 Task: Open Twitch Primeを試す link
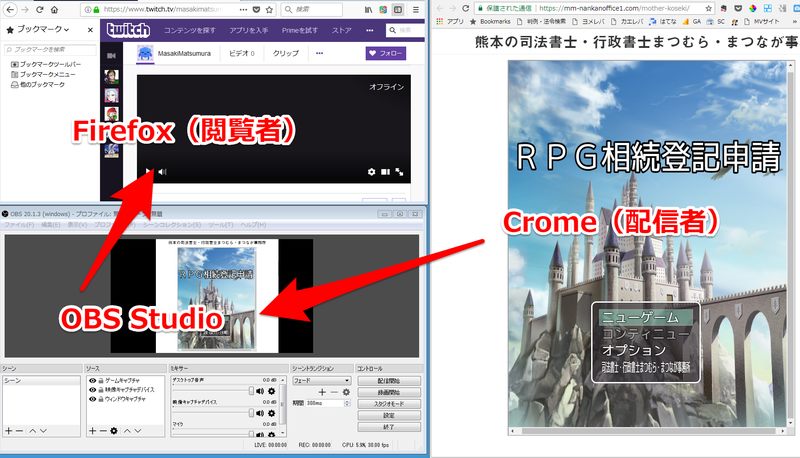click(299, 30)
